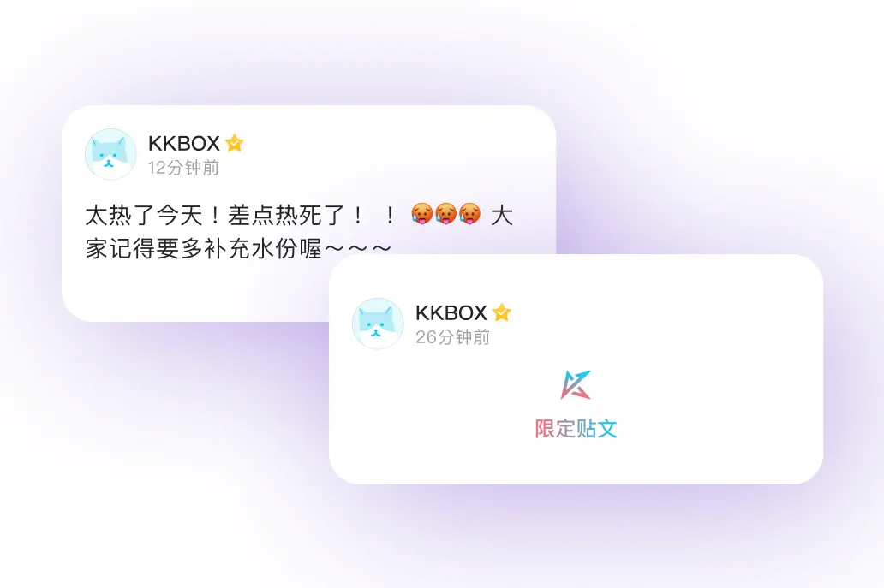The height and width of the screenshot is (588, 884).
Task: Tap the K arrow logo above 限定贴文
Action: pyautogui.click(x=576, y=384)
